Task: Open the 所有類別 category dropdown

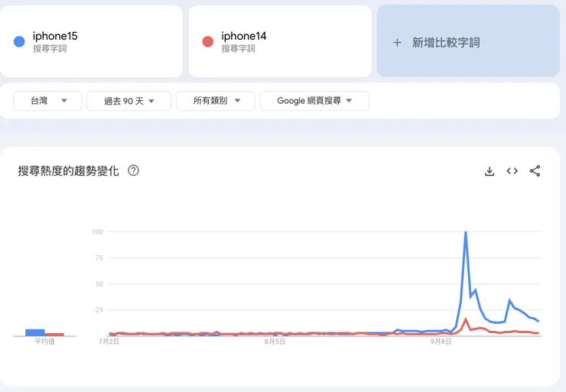Action: [x=216, y=101]
